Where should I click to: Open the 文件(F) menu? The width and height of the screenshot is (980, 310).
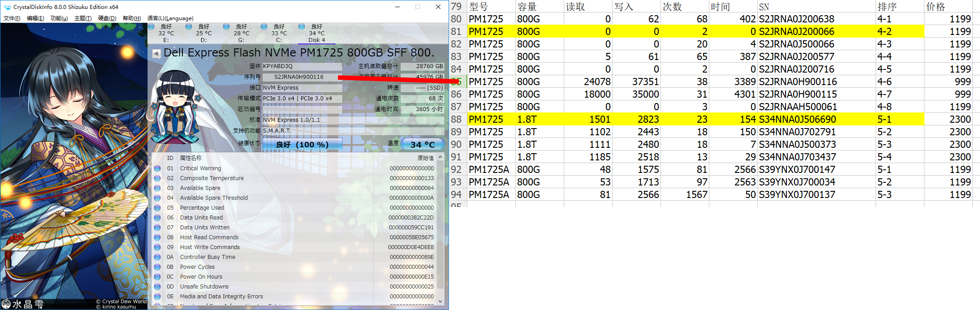point(12,18)
